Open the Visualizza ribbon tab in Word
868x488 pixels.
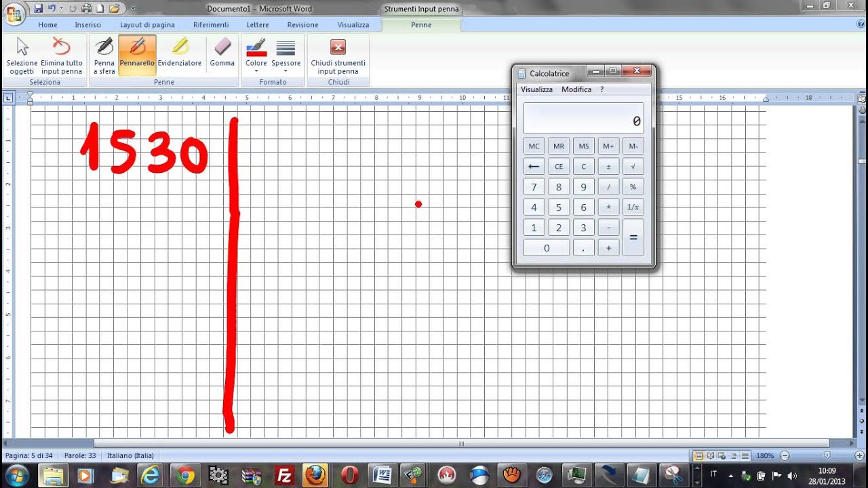click(353, 25)
